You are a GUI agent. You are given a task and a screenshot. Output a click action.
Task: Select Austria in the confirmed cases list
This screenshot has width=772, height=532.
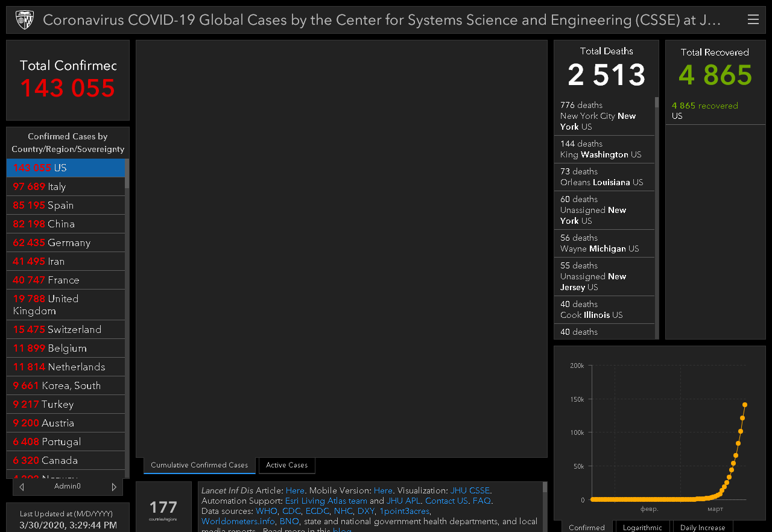66,423
